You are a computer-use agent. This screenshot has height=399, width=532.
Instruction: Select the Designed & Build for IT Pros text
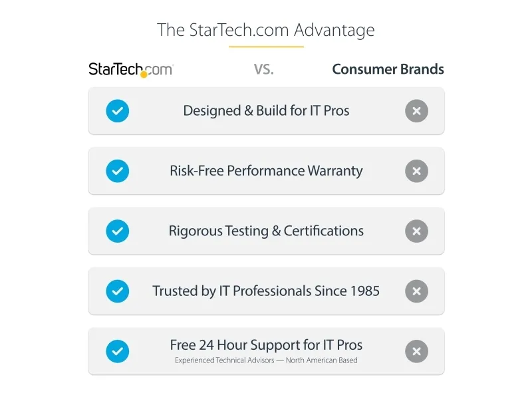pyautogui.click(x=266, y=111)
